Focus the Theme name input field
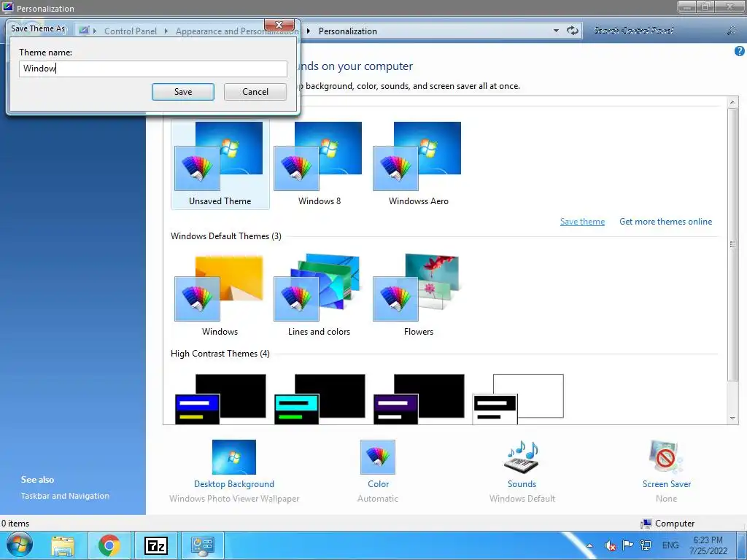The width and height of the screenshot is (747, 560). tap(153, 69)
